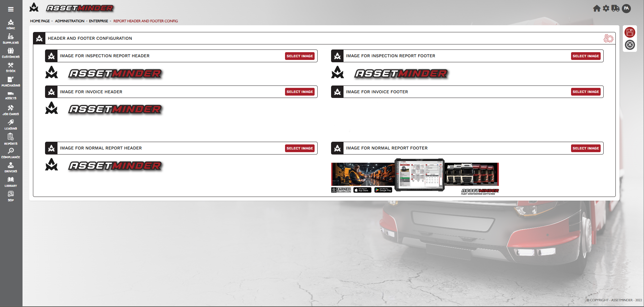The width and height of the screenshot is (644, 307).
Task: Open the Drivers module
Action: click(x=11, y=167)
